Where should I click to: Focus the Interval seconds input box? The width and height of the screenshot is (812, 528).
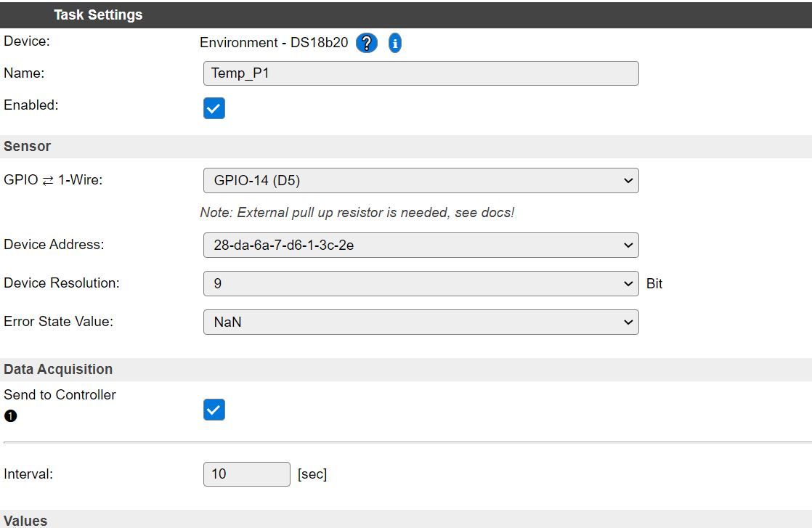[246, 474]
